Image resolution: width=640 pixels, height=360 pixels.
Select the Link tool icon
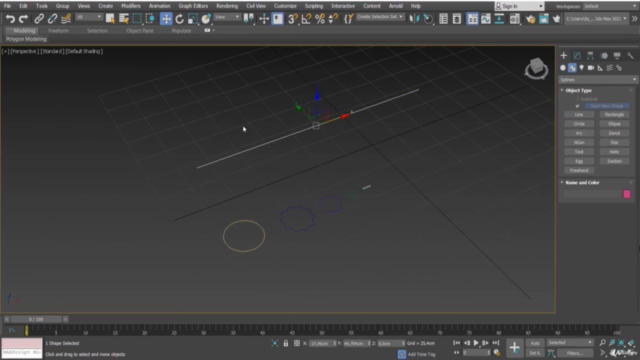[x=39, y=19]
